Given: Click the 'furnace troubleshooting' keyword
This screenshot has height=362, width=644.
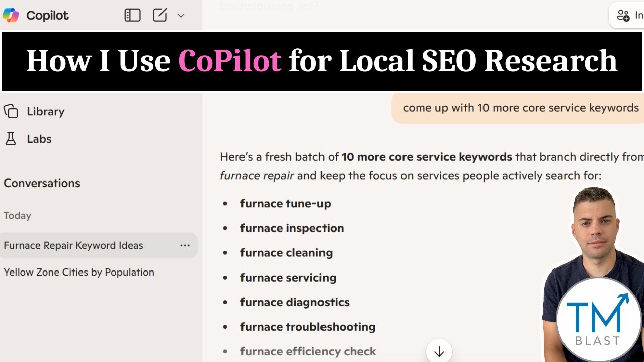Looking at the screenshot, I should [308, 326].
